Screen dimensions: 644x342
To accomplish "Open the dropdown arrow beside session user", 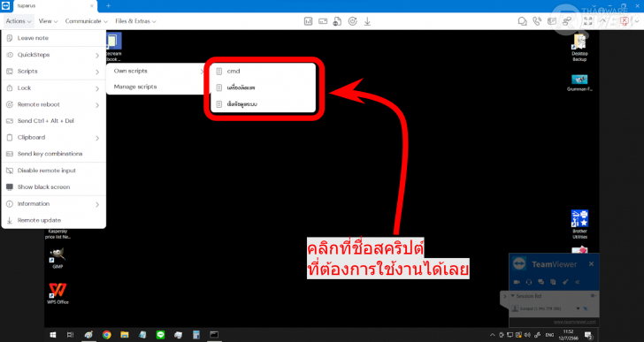I will [578, 308].
